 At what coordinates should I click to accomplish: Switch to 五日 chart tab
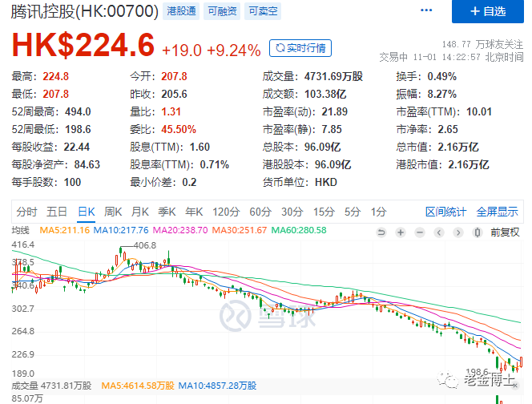point(57,212)
